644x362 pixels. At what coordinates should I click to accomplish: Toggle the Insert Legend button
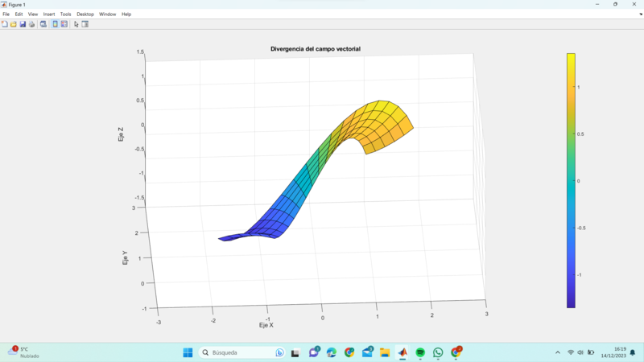(64, 24)
